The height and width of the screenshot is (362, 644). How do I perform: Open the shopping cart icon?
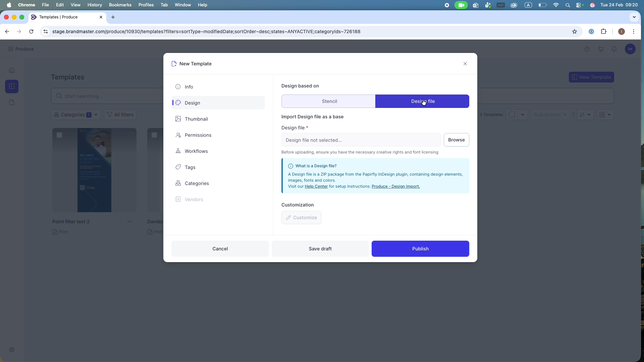click(601, 49)
